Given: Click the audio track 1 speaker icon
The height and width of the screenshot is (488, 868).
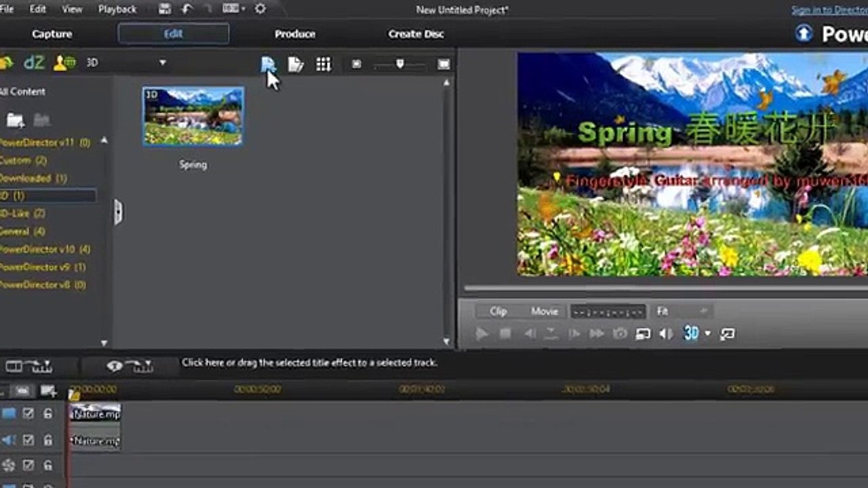Looking at the screenshot, I should point(9,441).
